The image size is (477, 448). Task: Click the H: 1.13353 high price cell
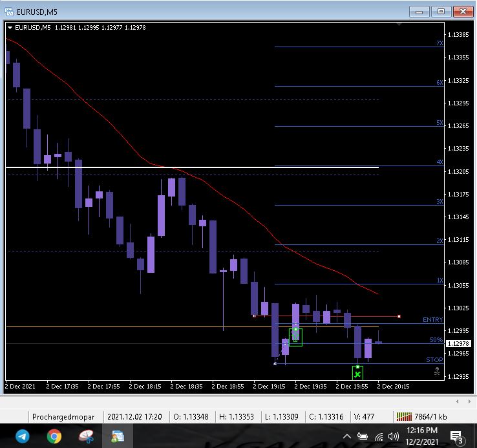(x=237, y=417)
